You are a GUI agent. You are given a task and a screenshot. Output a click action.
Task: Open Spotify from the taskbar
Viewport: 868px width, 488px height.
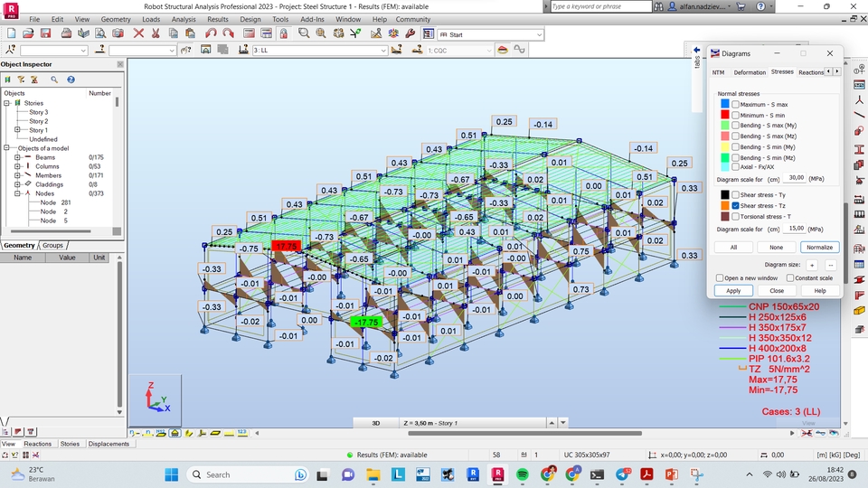tap(522, 474)
